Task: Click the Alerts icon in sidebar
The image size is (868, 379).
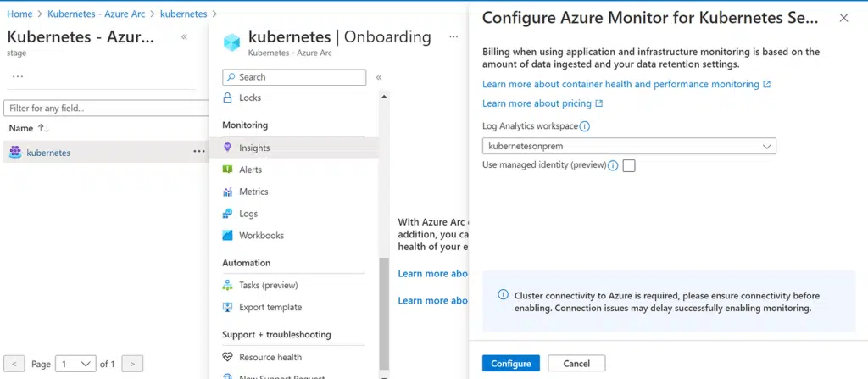Action: 227,170
